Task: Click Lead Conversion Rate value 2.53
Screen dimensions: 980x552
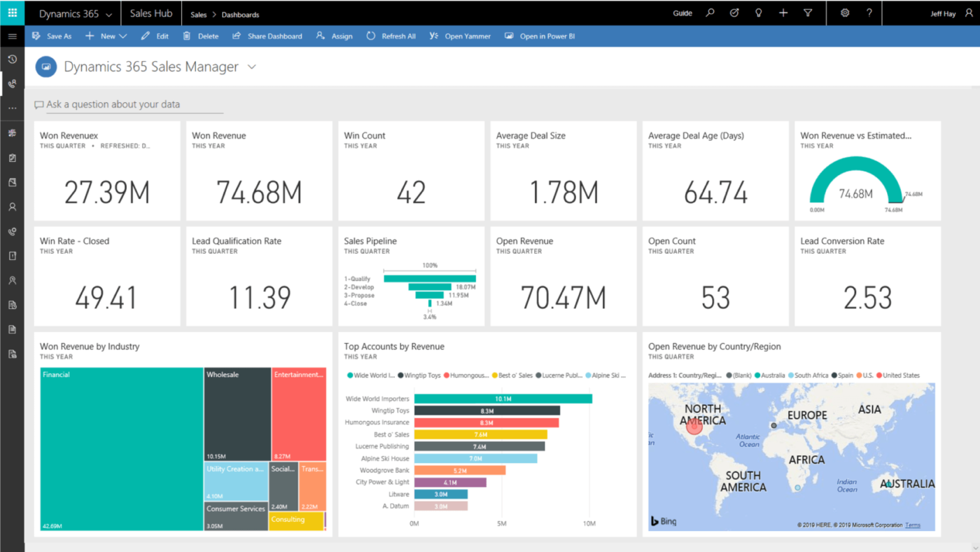Action: (x=867, y=298)
